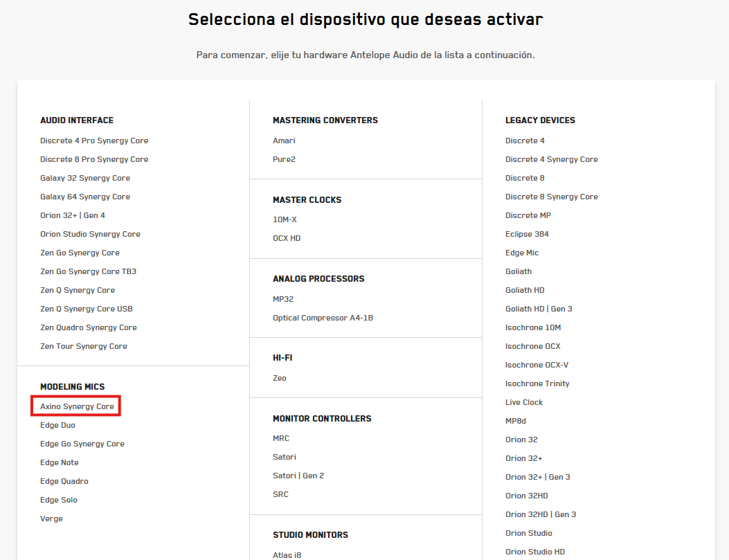Choose Goliath HD | Gen 3
729x560 pixels.
coord(539,309)
